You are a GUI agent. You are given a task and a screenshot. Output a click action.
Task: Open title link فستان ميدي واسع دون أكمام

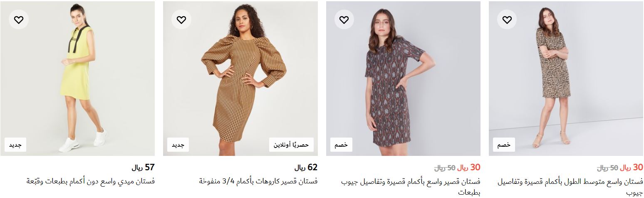click(x=91, y=181)
